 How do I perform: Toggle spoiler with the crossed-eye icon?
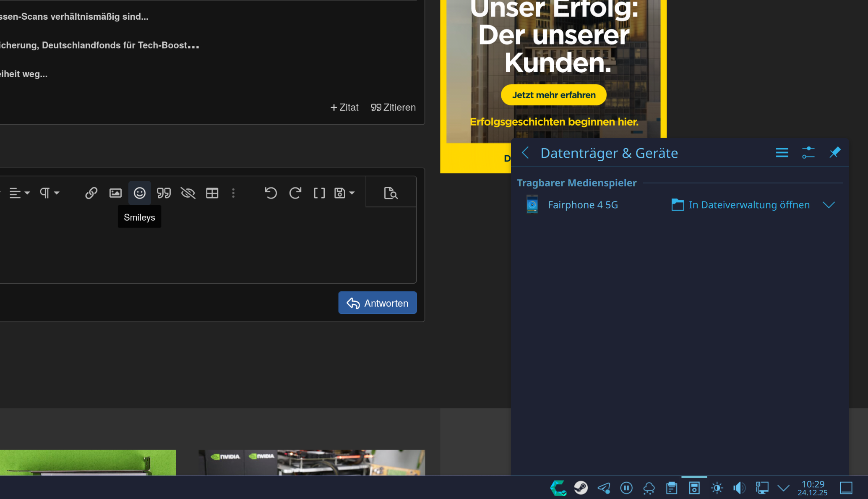click(x=188, y=193)
